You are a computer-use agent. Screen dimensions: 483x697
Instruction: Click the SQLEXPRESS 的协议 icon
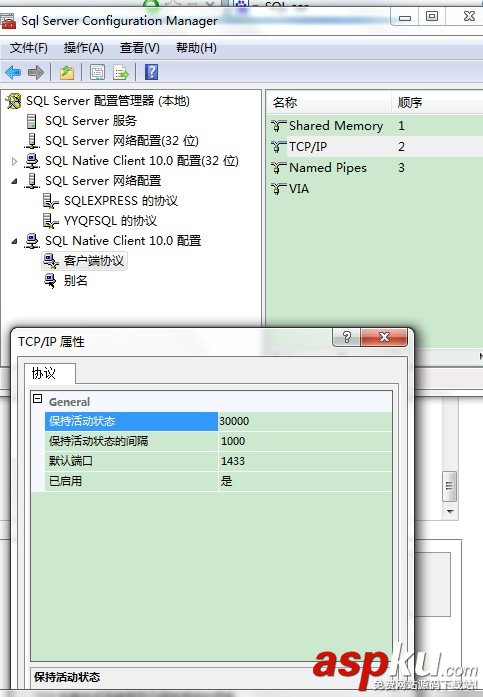tap(50, 201)
